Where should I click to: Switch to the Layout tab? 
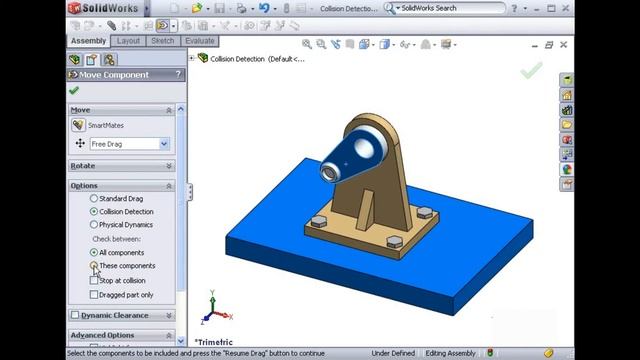pos(128,41)
